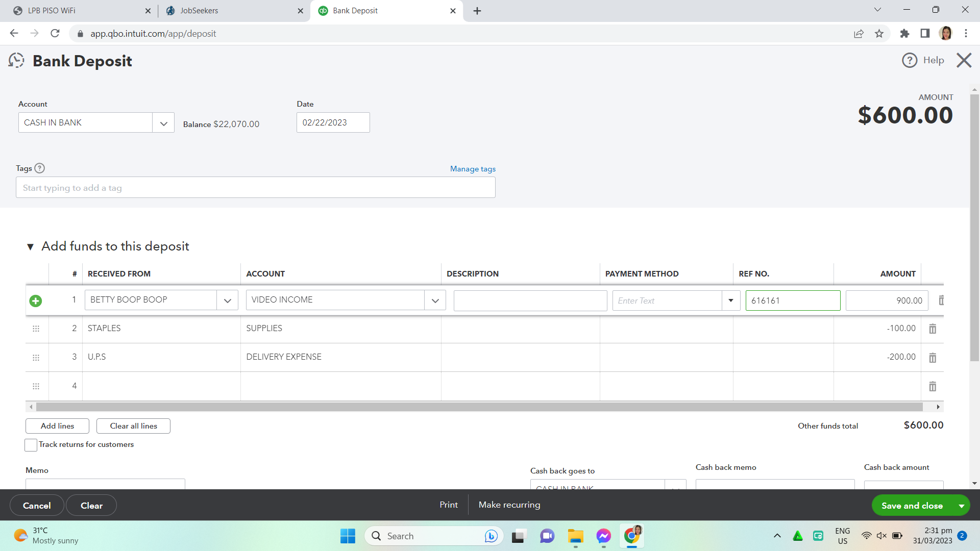
Task: Click the weather widget on taskbar
Action: click(46, 536)
